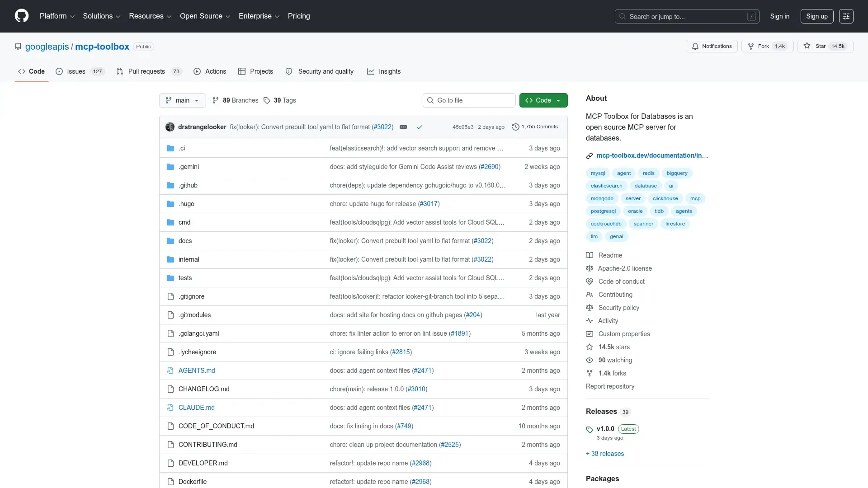Open the header appearance settings icon
Viewport: 868px width, 488px height.
click(x=846, y=16)
